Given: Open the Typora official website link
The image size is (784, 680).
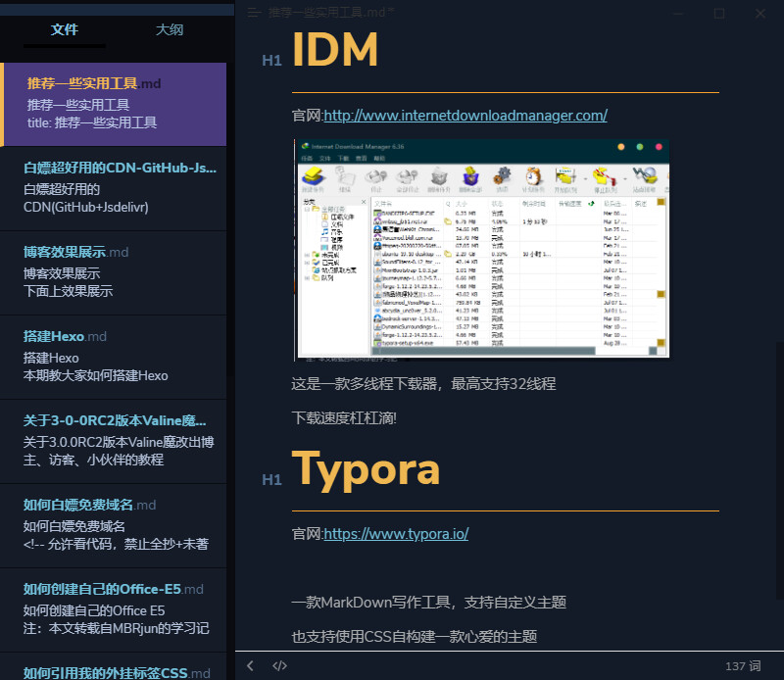Looking at the screenshot, I should coord(396,534).
